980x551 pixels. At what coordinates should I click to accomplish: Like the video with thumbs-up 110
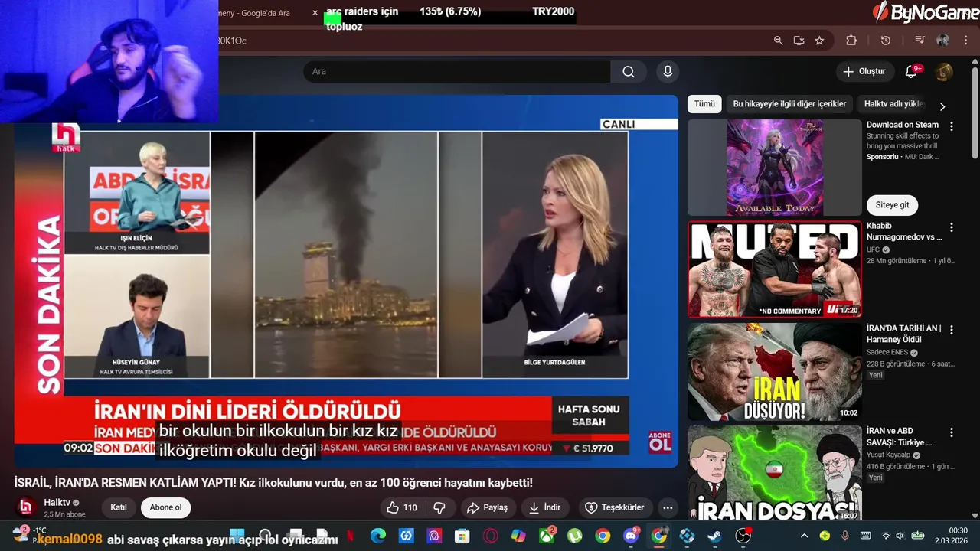(x=403, y=507)
